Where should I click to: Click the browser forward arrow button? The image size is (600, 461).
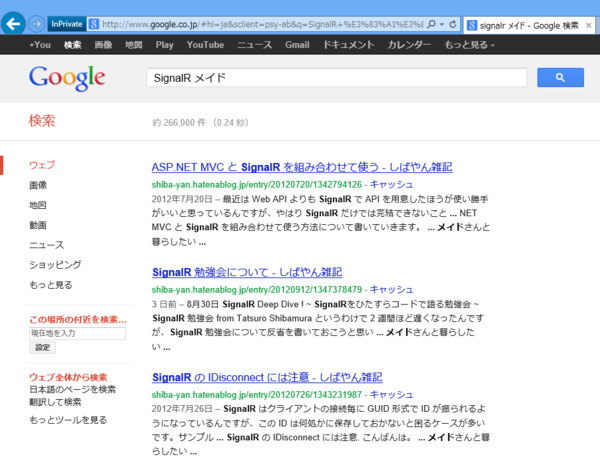[x=37, y=24]
